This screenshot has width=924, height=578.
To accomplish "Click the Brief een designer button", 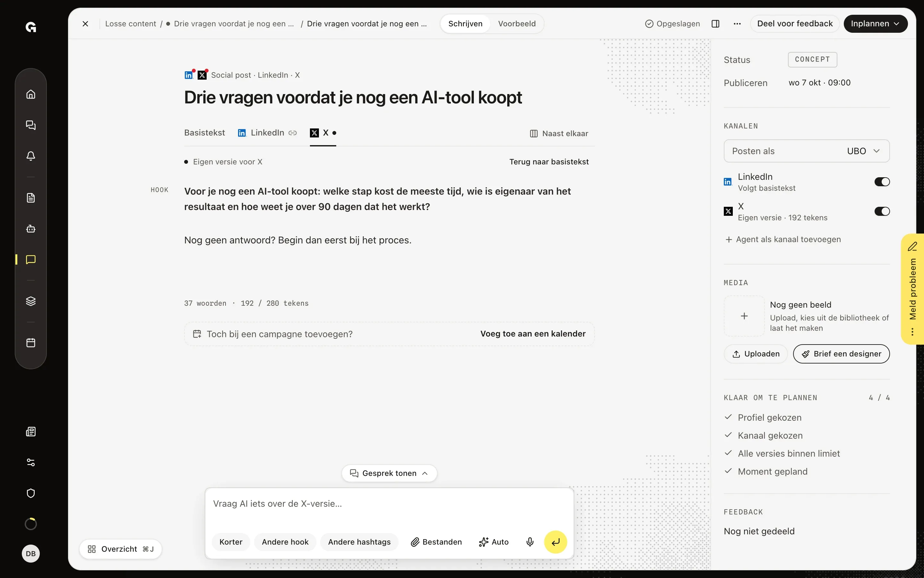I will tap(841, 354).
